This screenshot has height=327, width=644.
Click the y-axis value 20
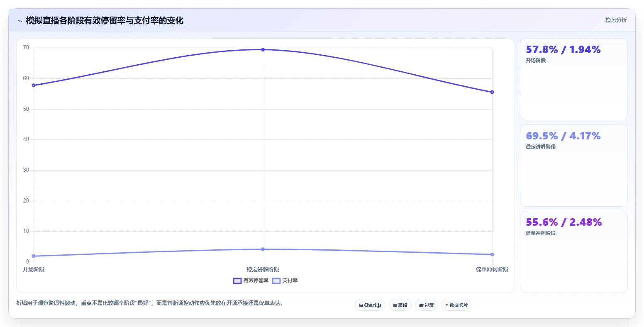(x=26, y=201)
